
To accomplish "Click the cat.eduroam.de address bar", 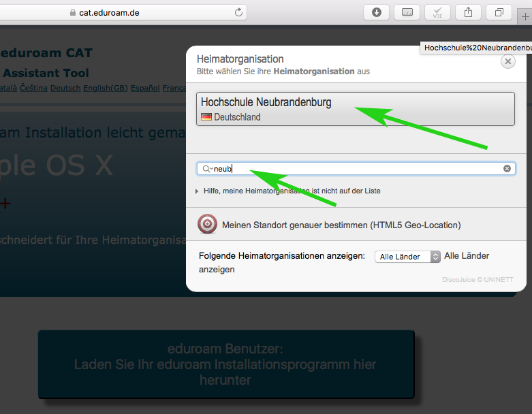I will tap(122, 12).
